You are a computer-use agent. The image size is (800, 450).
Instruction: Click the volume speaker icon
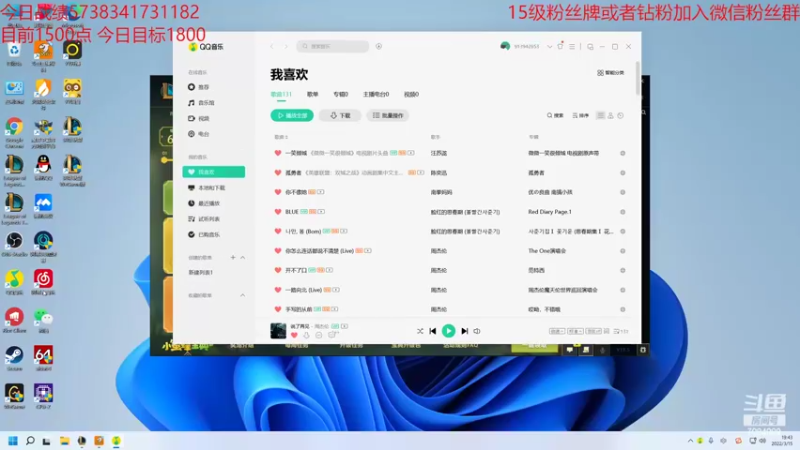477,331
